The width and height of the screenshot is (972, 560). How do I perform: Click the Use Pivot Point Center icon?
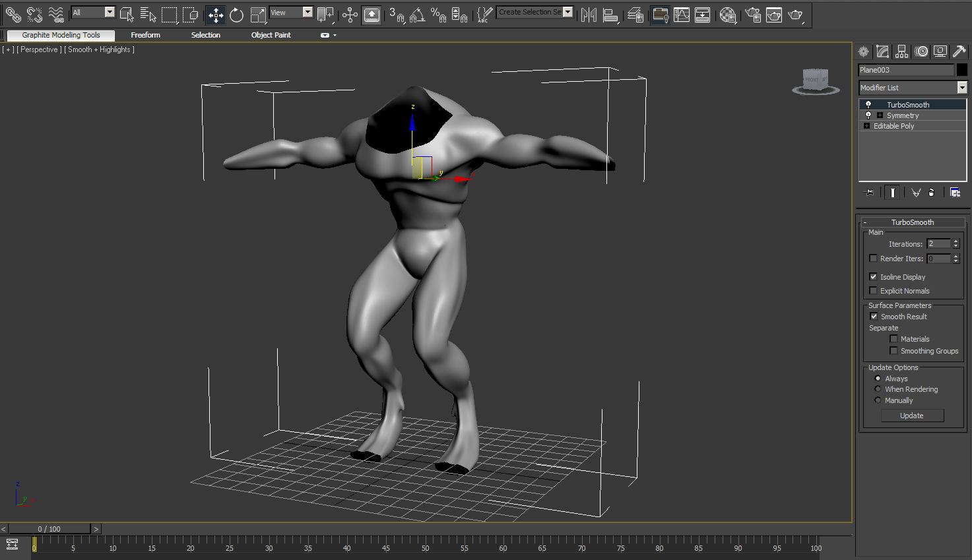[325, 14]
